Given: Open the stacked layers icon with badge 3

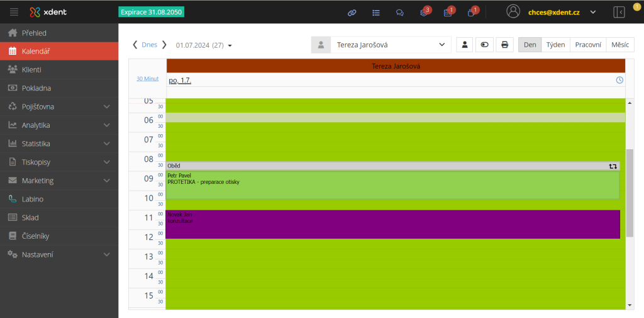Looking at the screenshot, I should pyautogui.click(x=424, y=12).
